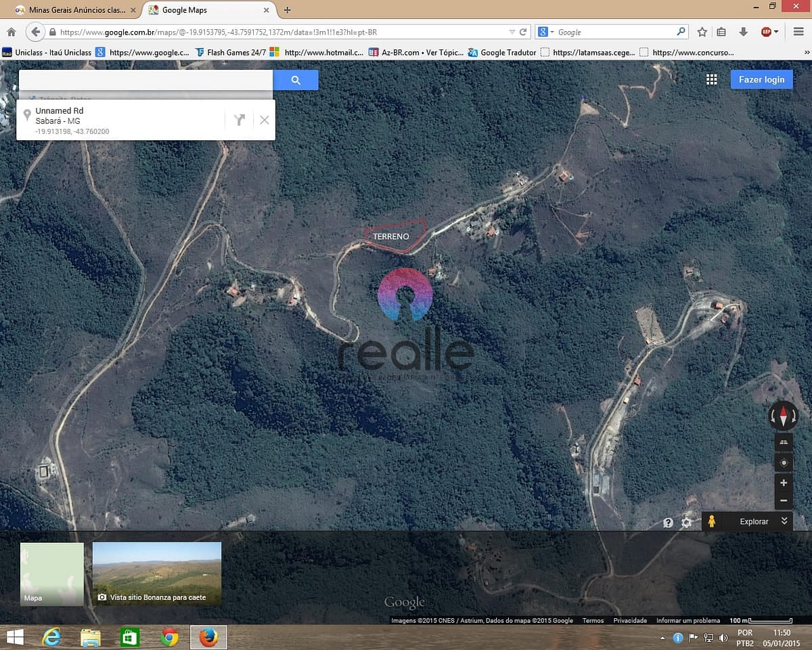Click the directions arrow in location card
Image resolution: width=812 pixels, height=650 pixels.
click(239, 120)
